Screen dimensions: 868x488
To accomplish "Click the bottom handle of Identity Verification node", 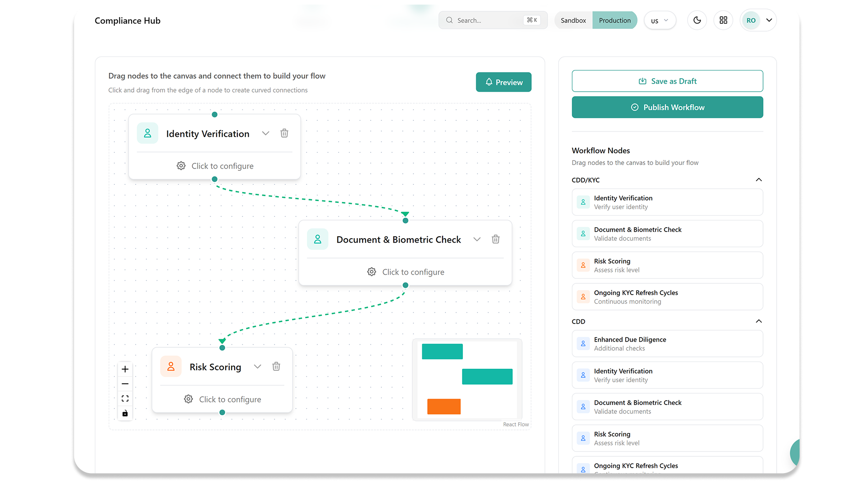I will coord(215,179).
